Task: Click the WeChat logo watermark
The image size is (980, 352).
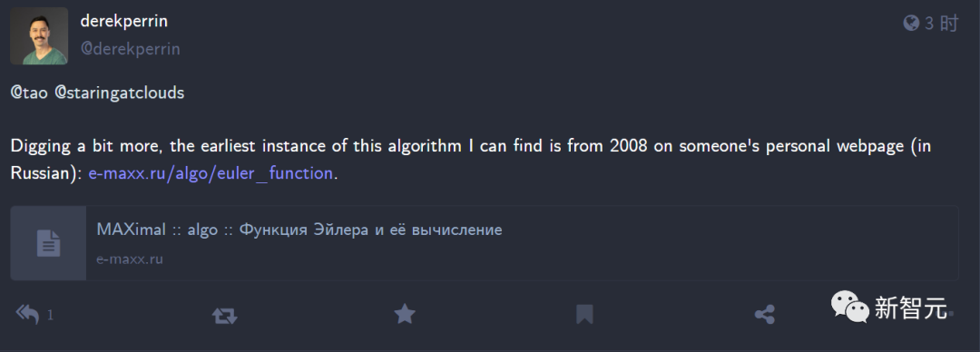Action: (x=849, y=307)
